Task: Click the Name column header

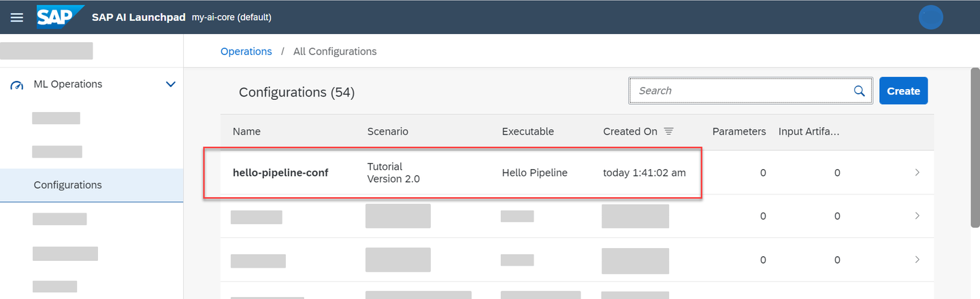Action: (x=246, y=132)
